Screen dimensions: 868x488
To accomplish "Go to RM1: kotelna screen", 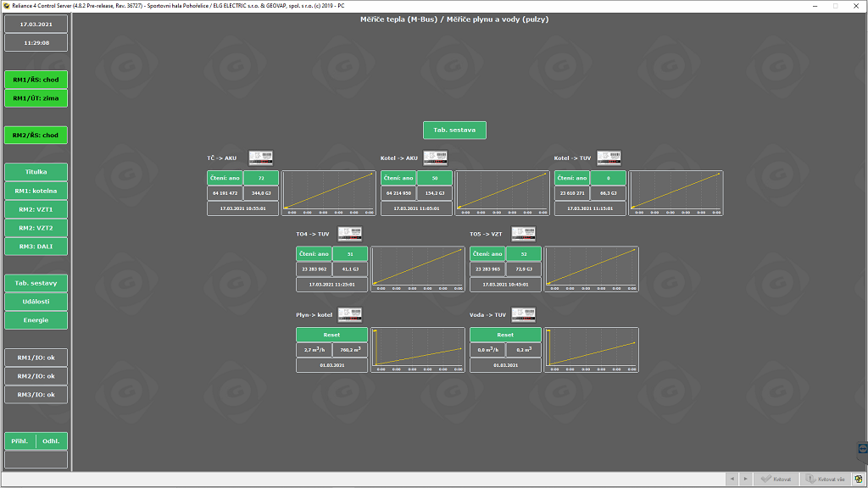I will click(36, 191).
